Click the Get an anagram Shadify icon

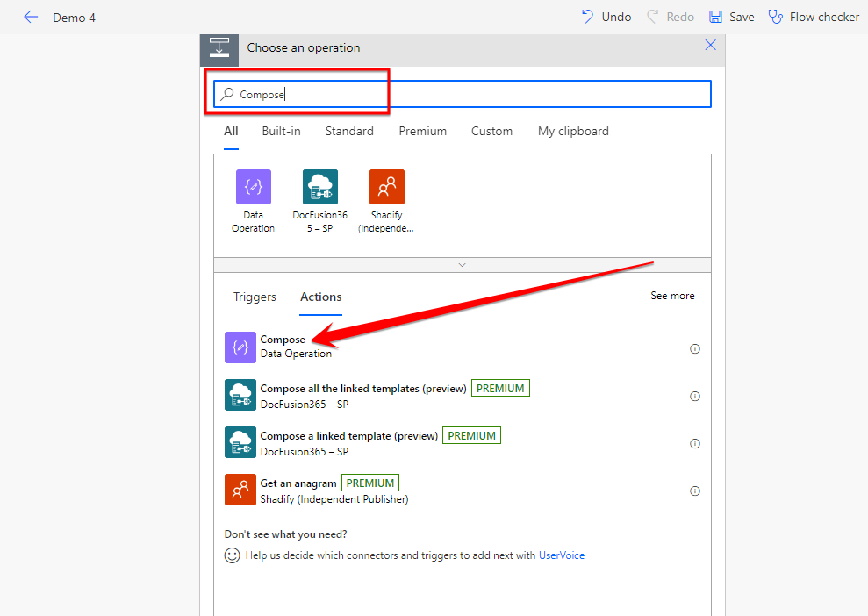pyautogui.click(x=240, y=490)
